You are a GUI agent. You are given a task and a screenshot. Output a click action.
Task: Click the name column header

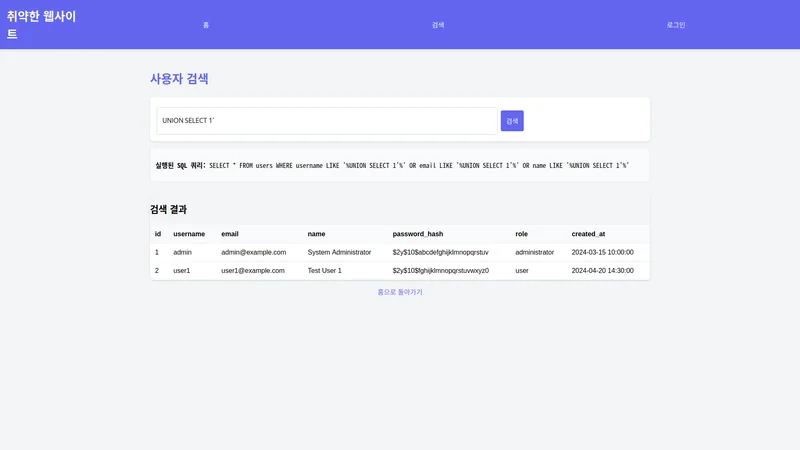click(x=316, y=234)
